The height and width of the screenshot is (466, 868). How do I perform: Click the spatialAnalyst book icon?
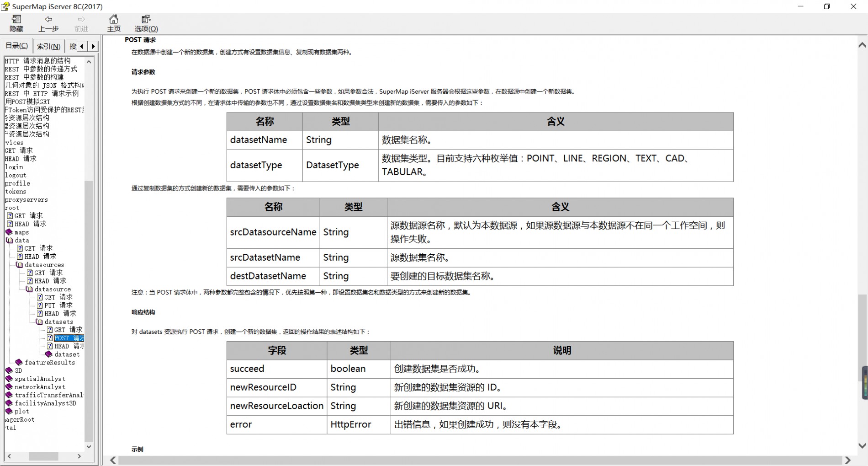click(9, 379)
